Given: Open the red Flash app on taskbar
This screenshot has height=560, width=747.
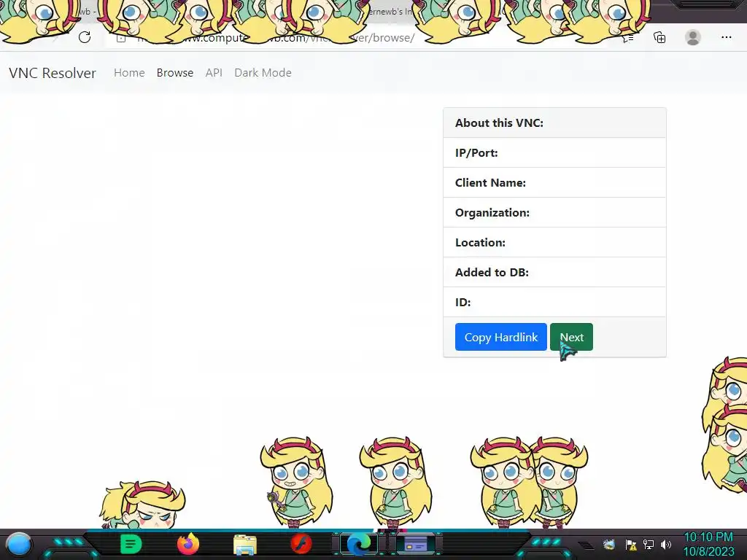Looking at the screenshot, I should [301, 544].
